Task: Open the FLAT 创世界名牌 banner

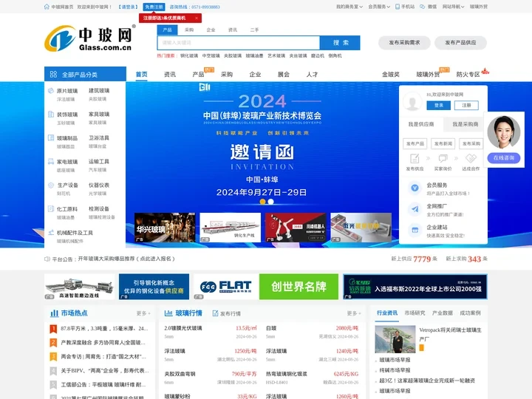Action: pyautogui.click(x=266, y=287)
